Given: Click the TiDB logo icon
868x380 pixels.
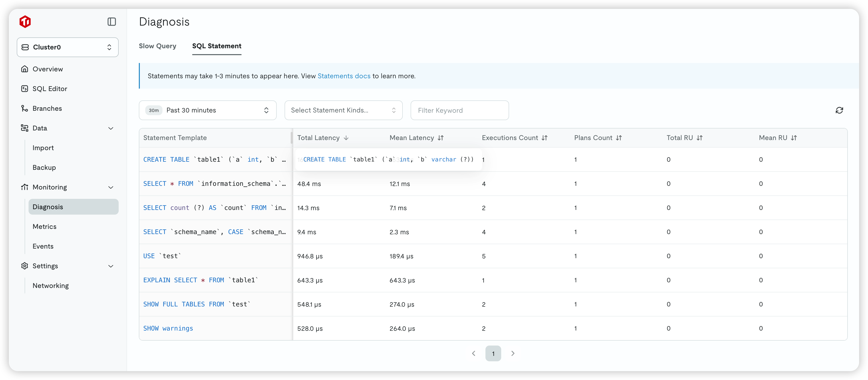Looking at the screenshot, I should pyautogui.click(x=25, y=22).
